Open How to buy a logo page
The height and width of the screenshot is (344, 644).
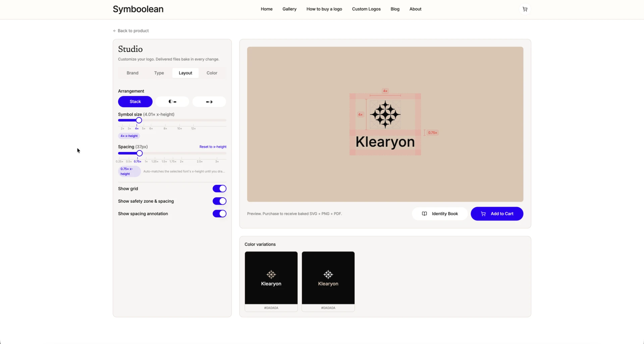[x=324, y=9]
